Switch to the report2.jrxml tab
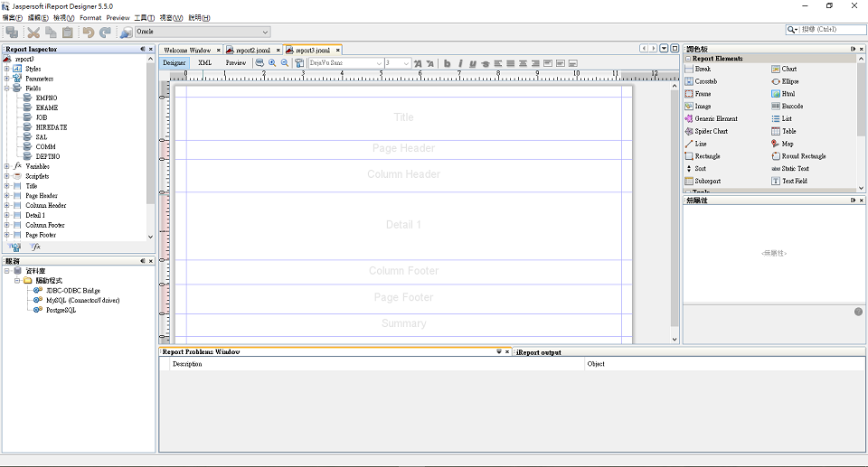The height and width of the screenshot is (467, 868). tap(252, 51)
